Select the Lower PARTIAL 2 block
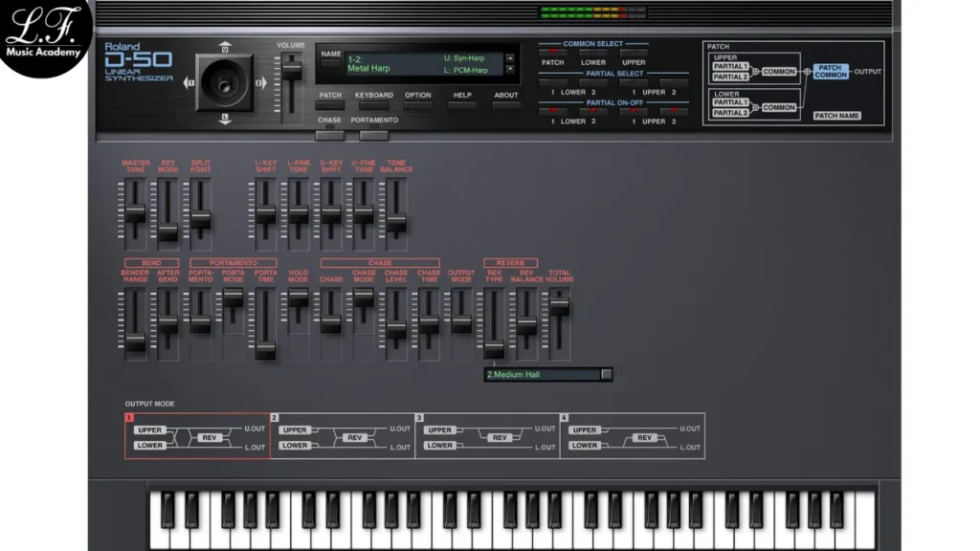 732,113
